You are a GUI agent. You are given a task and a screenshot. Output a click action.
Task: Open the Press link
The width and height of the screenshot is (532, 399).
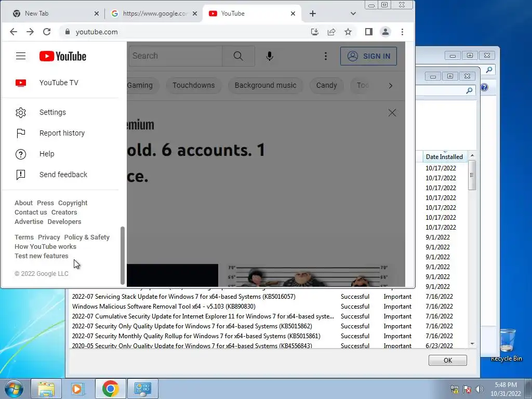pyautogui.click(x=46, y=203)
